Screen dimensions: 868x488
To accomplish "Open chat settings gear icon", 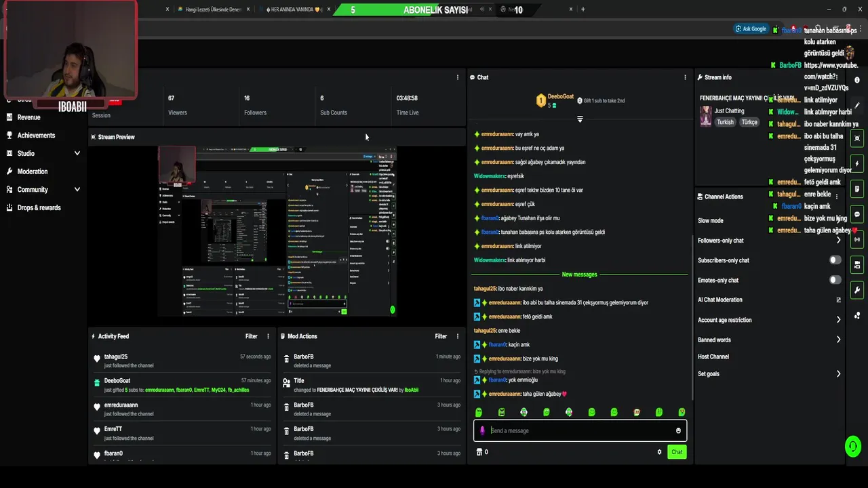I will 659,452.
